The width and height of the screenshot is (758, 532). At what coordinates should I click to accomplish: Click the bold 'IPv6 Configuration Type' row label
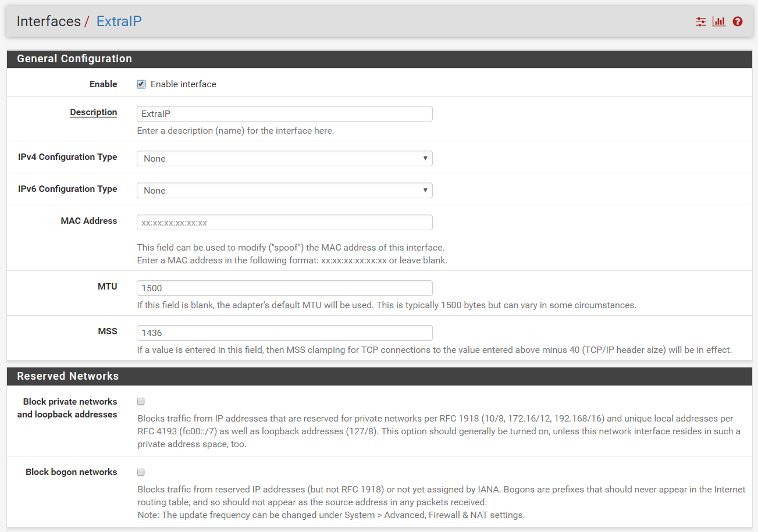pos(67,189)
